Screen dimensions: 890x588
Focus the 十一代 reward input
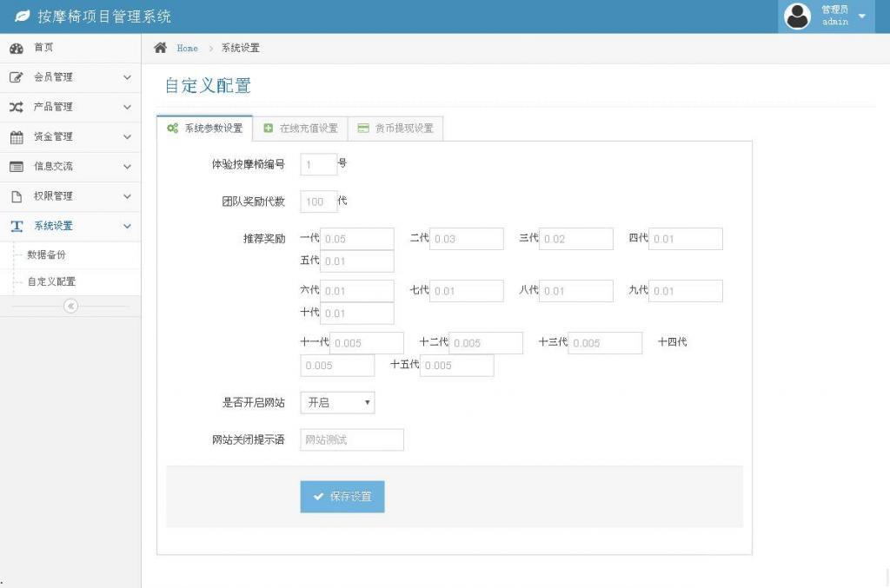(x=367, y=343)
